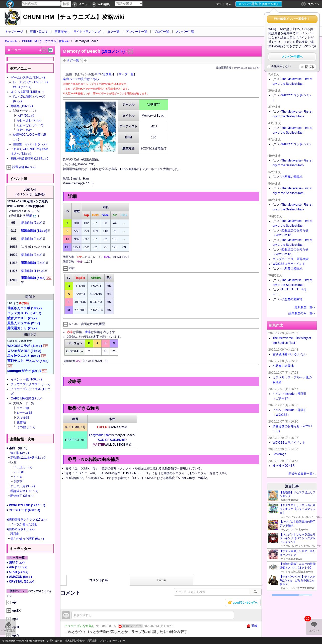Viewport: 322px width, 644px height.
Task: Click the external link icon after 詳細
Action: (35, 216)
